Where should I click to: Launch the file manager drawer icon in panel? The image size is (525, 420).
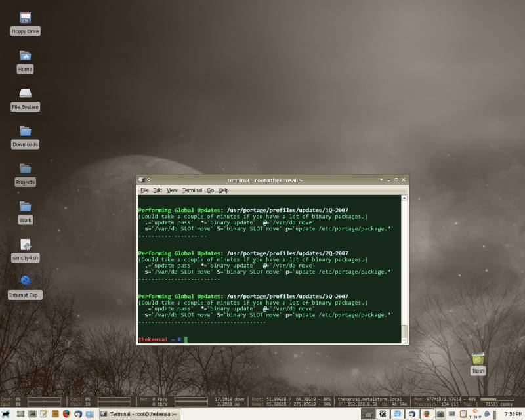[x=55, y=414]
